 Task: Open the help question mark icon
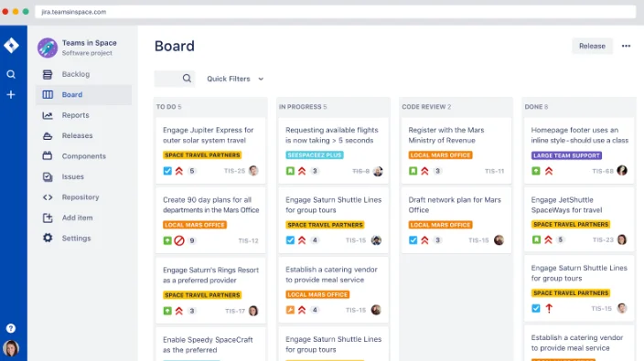(11, 328)
